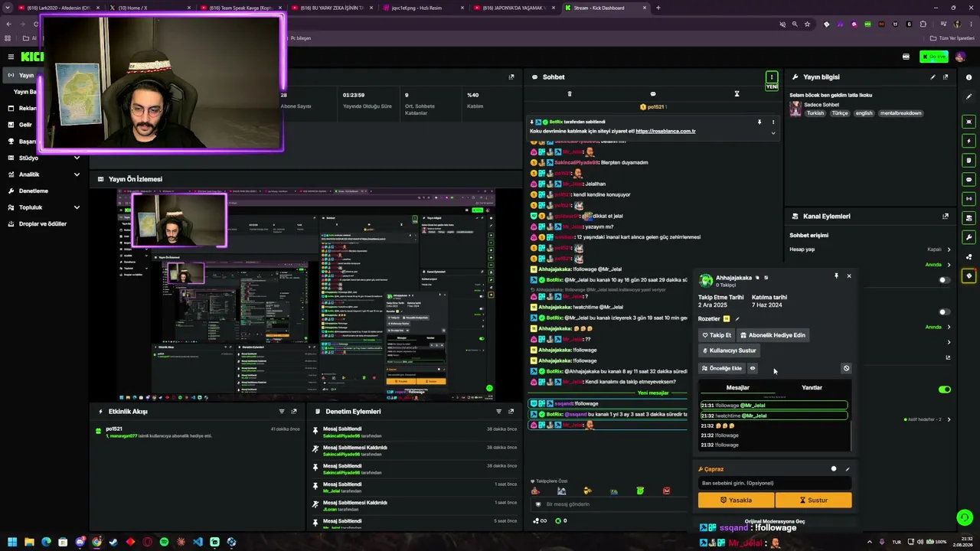Viewport: 980px width, 551px height.
Task: Open Visual Studio Code from the taskbar
Action: [x=198, y=542]
